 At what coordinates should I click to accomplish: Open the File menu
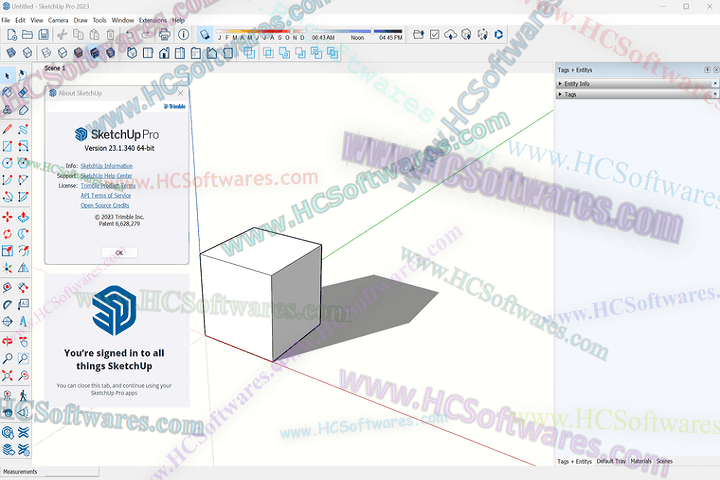(x=6, y=20)
